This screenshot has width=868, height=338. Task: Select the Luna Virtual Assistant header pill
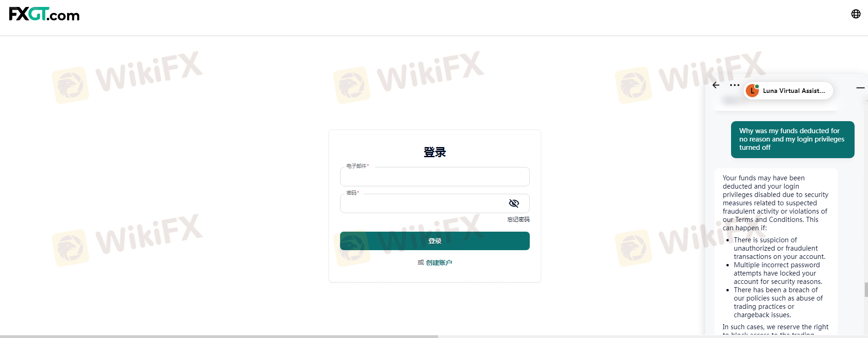pos(788,91)
